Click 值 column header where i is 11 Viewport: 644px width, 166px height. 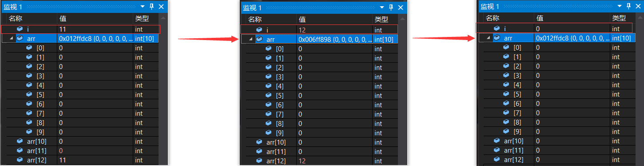(x=63, y=18)
